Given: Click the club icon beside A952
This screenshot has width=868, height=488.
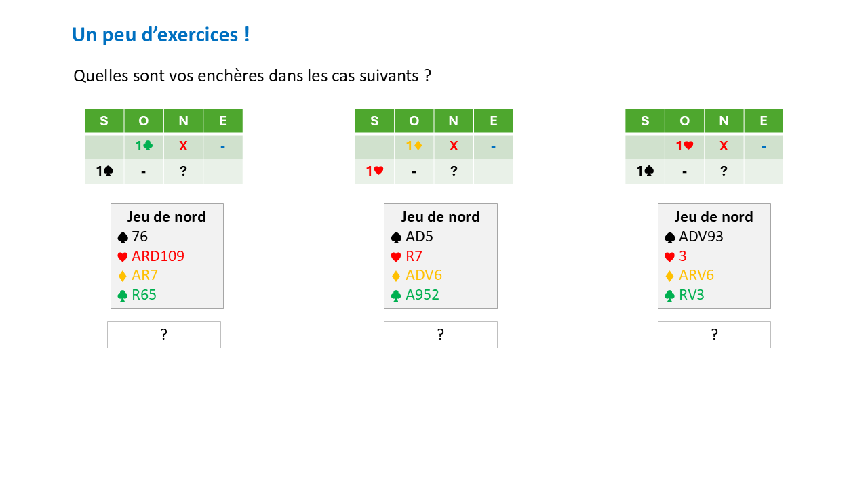Looking at the screenshot, I should [x=397, y=296].
